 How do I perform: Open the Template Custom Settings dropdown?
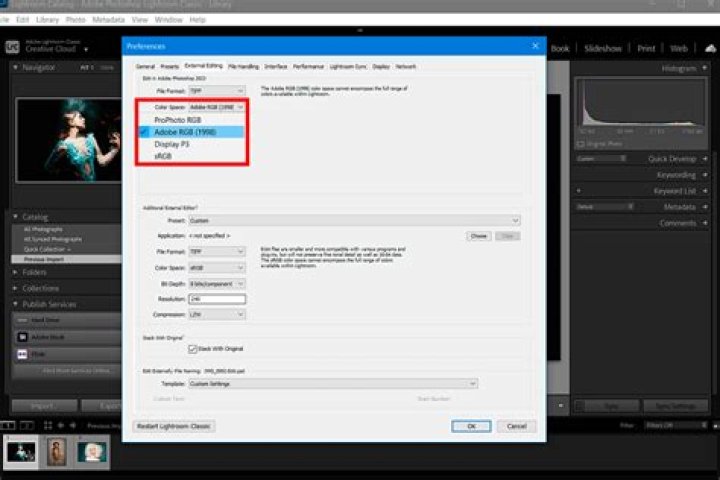click(x=333, y=384)
